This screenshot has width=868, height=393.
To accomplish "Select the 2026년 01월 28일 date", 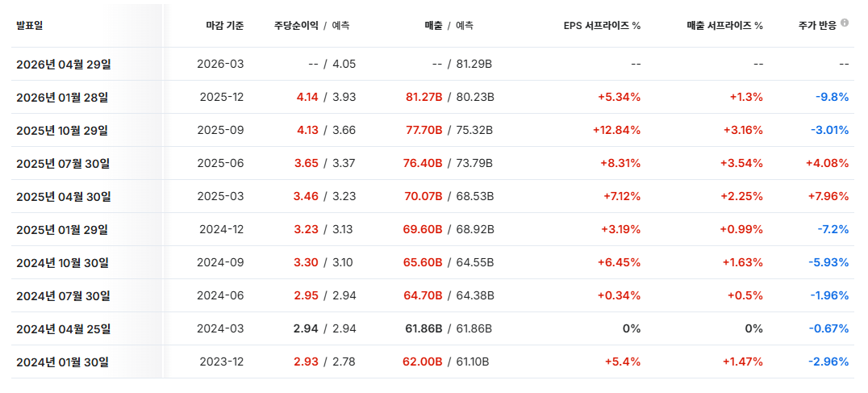I will pos(62,97).
